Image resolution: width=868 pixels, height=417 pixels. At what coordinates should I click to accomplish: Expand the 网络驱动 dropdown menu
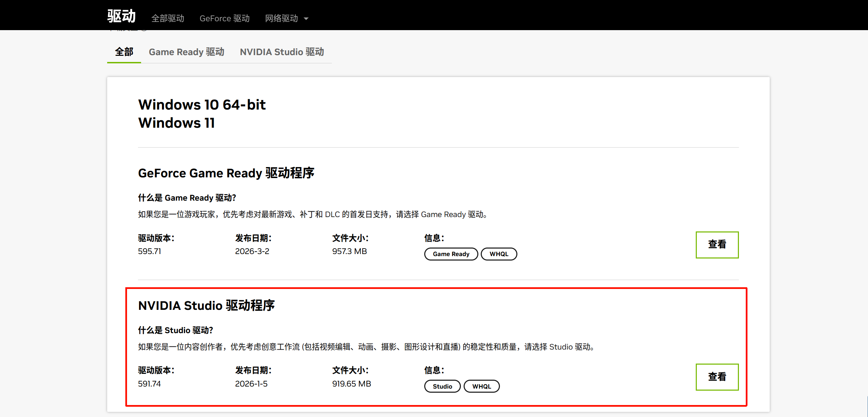281,18
